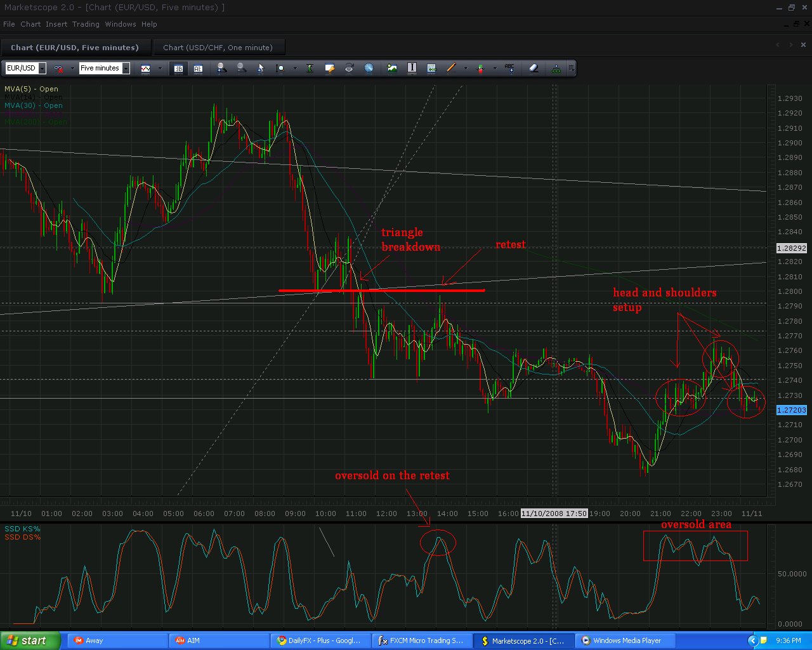Open the Five minutes timeframe combo box
This screenshot has width=812, height=650.
click(x=105, y=68)
